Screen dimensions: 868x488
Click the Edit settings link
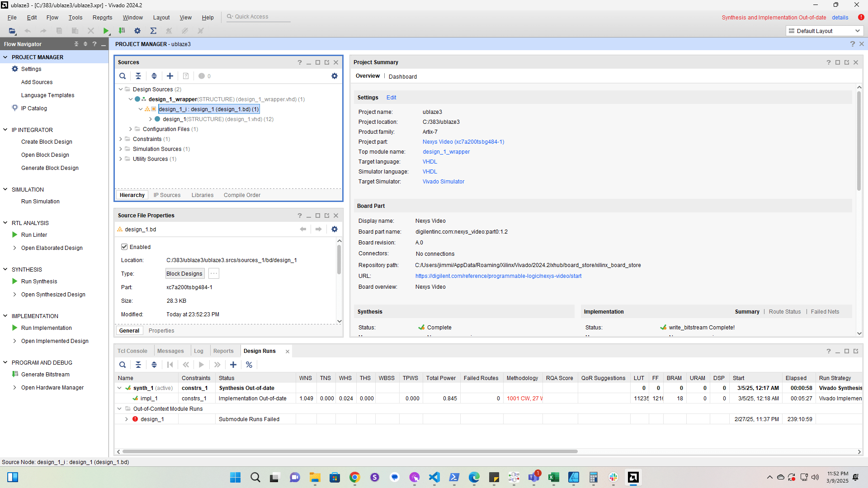391,98
